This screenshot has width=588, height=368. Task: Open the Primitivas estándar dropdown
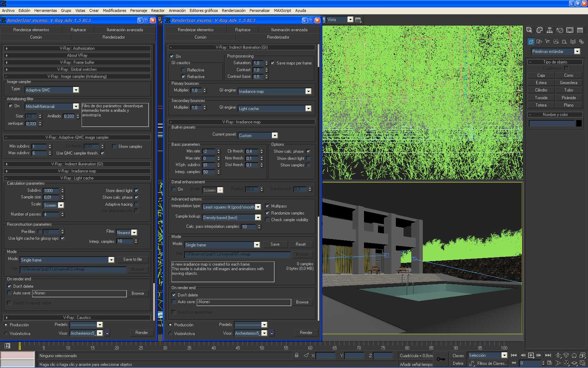pos(577,52)
